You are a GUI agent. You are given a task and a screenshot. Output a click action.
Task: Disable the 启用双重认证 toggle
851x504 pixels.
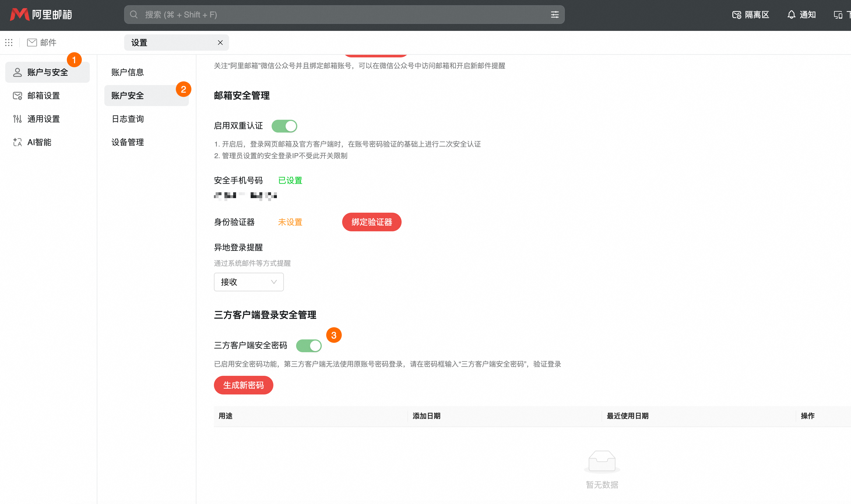[285, 126]
